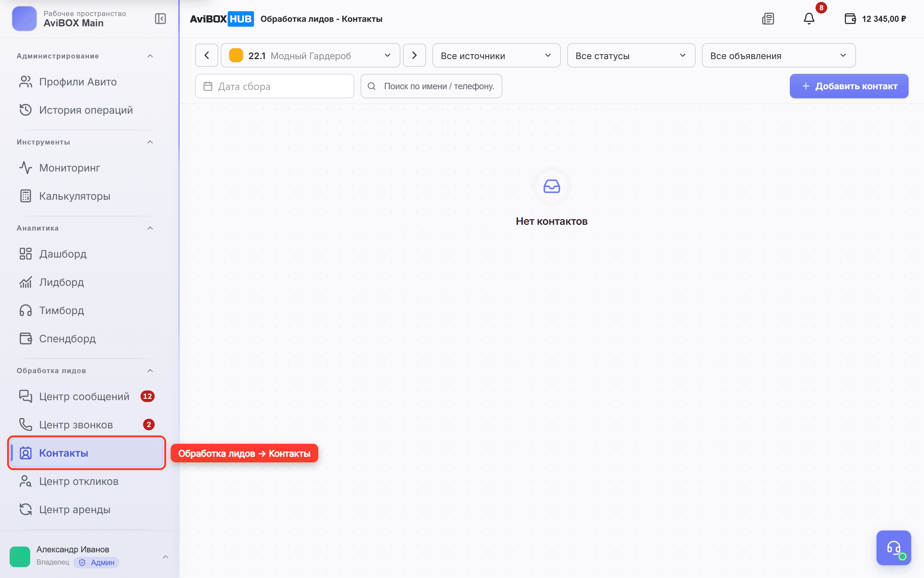
Task: Open wallet balance 12 345,00 ₽
Action: (875, 19)
